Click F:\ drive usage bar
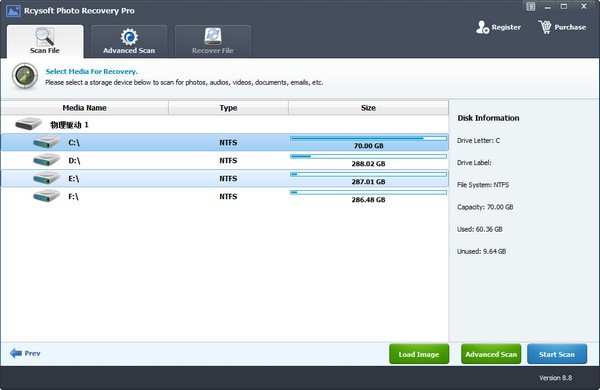Image resolution: width=600 pixels, height=390 pixels. [368, 192]
